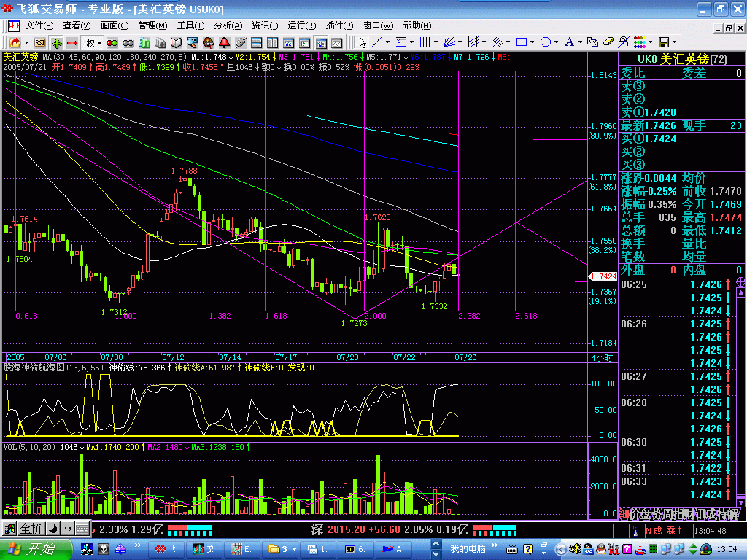Choose the text annotation 'A' tool
Image resolution: width=747 pixels, height=560 pixels.
coord(569,42)
